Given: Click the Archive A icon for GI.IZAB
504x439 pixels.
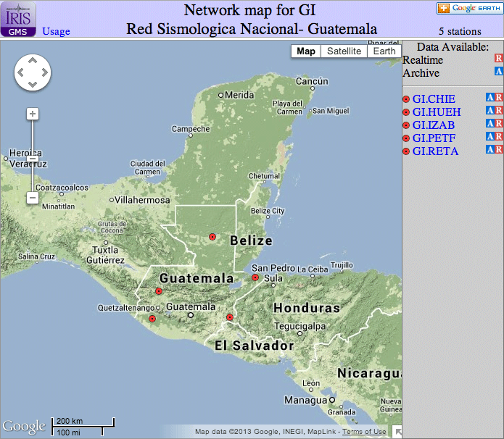Looking at the screenshot, I should (489, 123).
